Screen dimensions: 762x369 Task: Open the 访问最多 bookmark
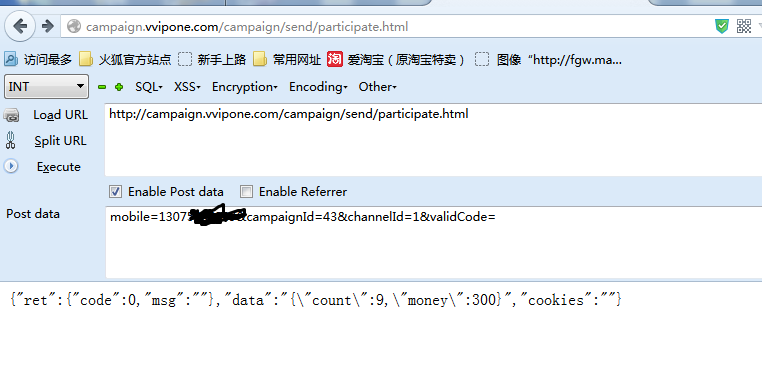click(x=38, y=60)
